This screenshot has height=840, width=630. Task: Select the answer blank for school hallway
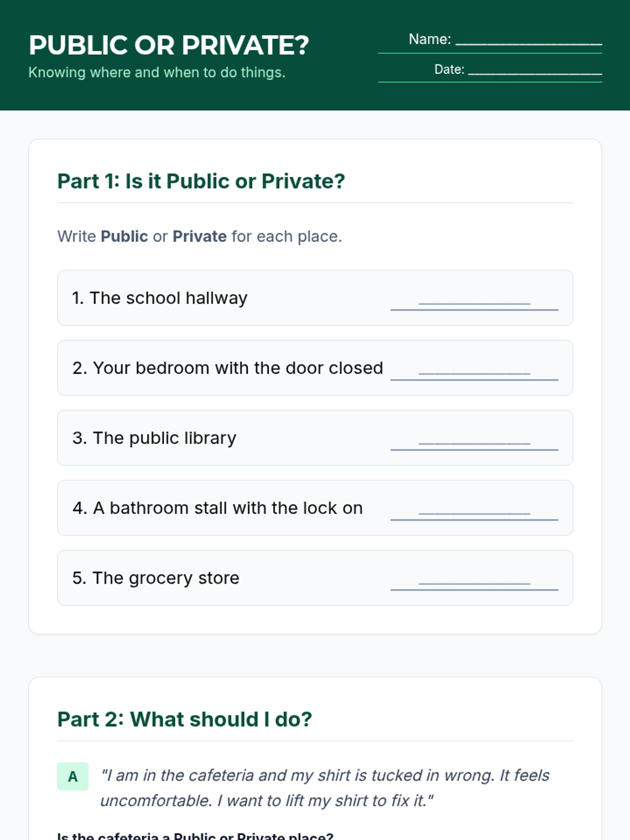click(x=474, y=299)
